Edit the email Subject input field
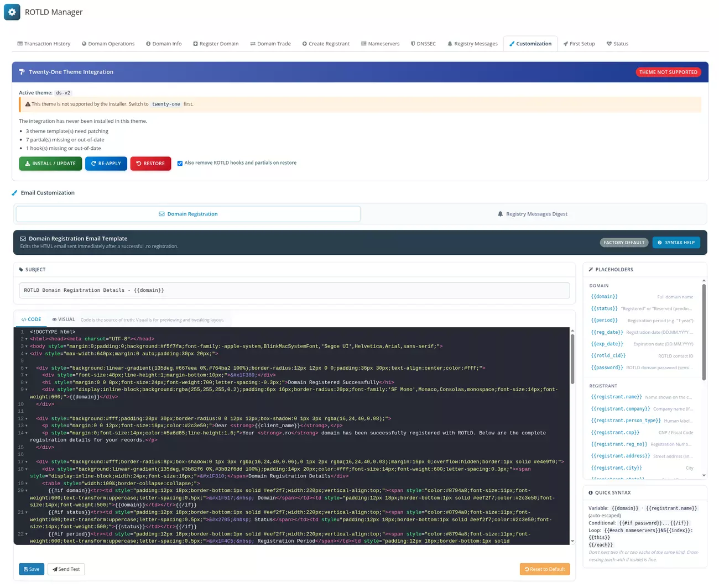Screen dimensions: 719x588 (294, 290)
